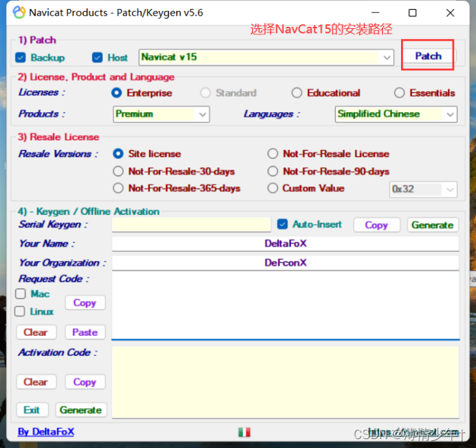Copy the Activation Code
The width and height of the screenshot is (476, 448).
pyautogui.click(x=85, y=382)
